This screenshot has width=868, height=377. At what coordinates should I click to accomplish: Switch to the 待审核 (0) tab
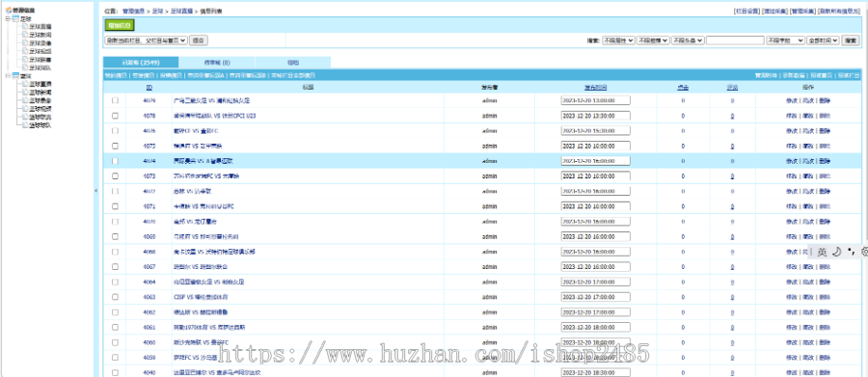tap(217, 63)
